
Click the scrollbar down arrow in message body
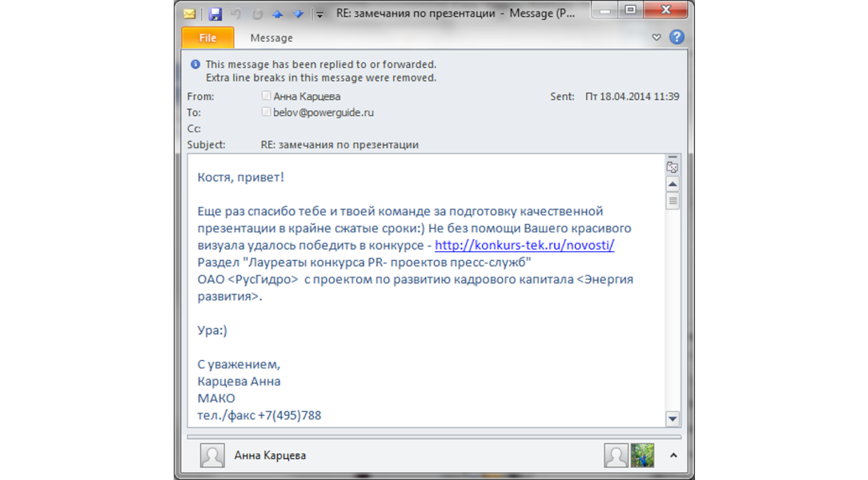click(x=673, y=418)
